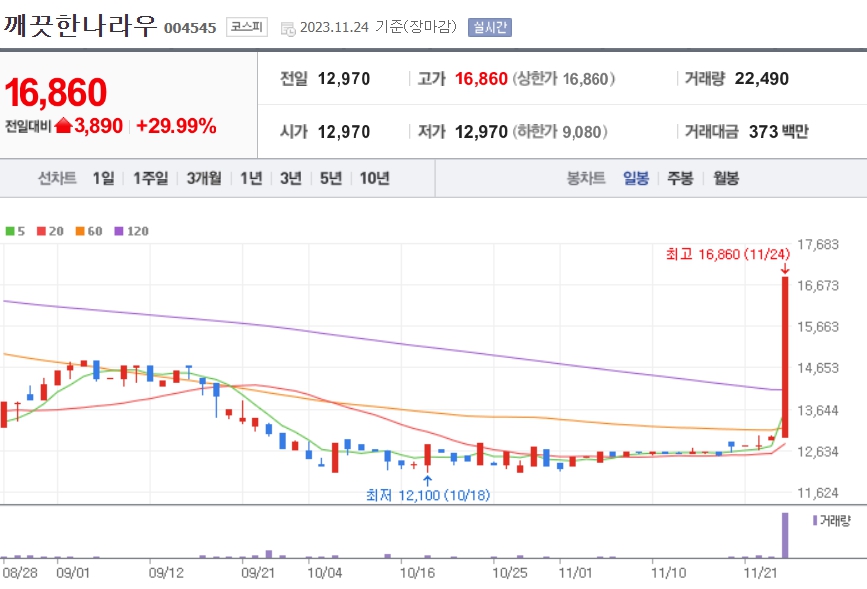This screenshot has height=589, width=867.
Task: Click the calendar icon beside the date
Action: (288, 29)
